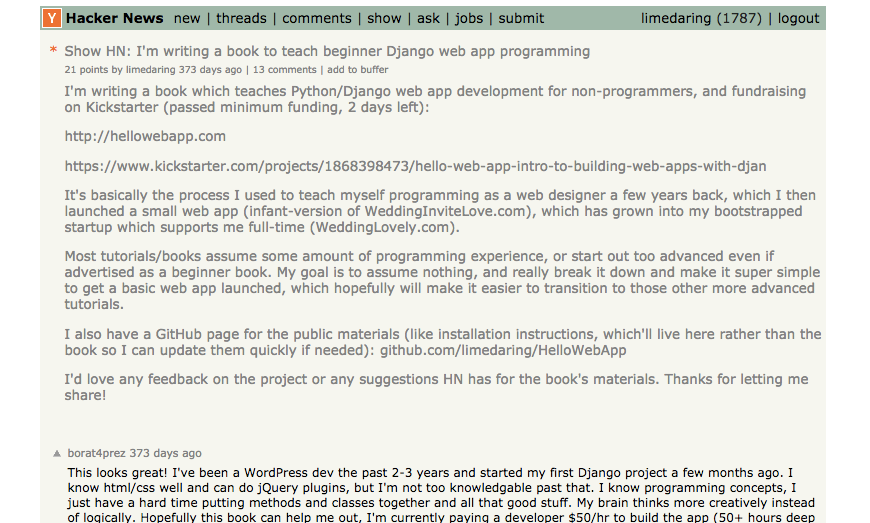
Task: Click the karma count (1787) in header
Action: click(x=739, y=18)
